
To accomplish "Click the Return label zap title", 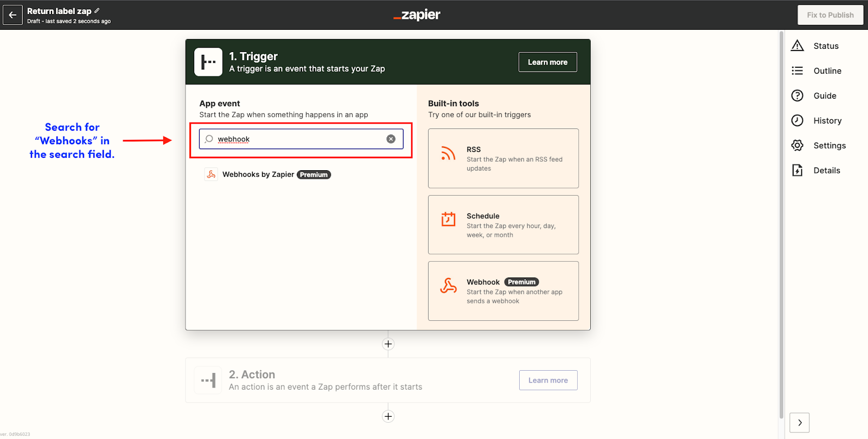I will [x=59, y=11].
